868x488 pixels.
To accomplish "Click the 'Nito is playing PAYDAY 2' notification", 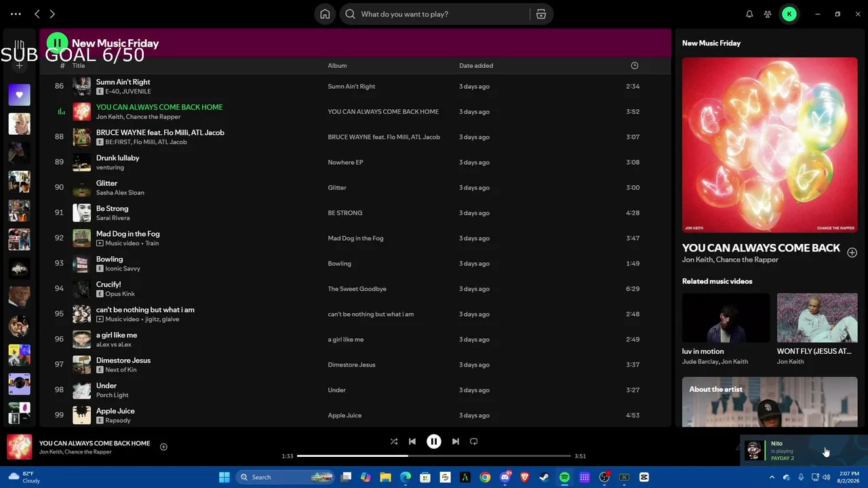I will pos(803,451).
